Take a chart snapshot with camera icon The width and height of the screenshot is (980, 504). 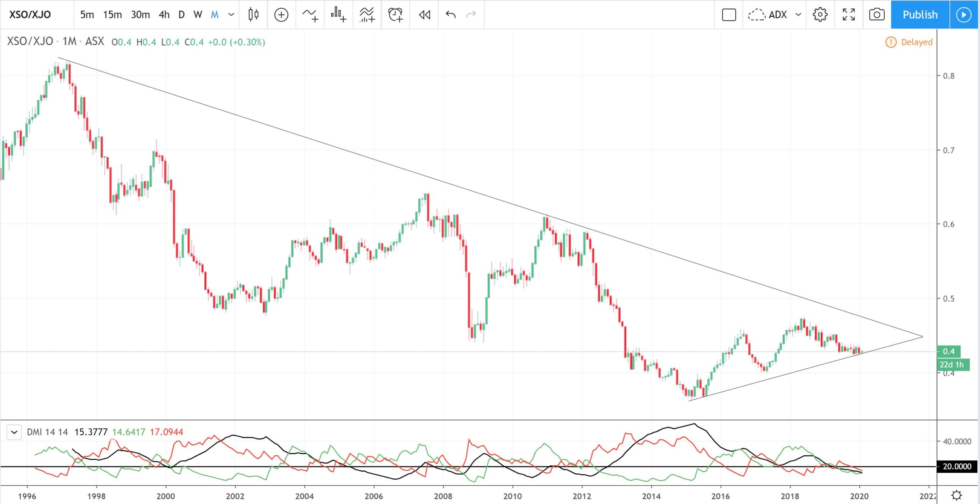tap(877, 15)
